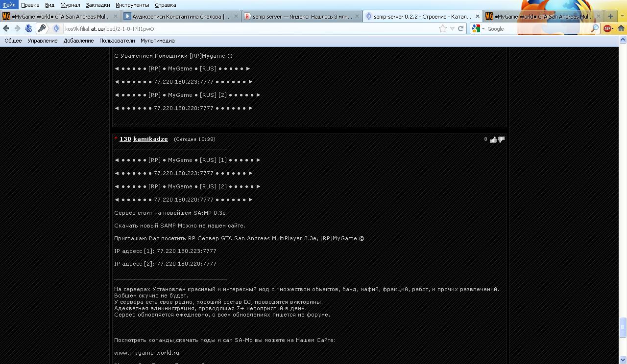
Task: Click line '[RP] ● MyGame ● [RUS] [1]' in comment 130
Action: pyautogui.click(x=188, y=160)
